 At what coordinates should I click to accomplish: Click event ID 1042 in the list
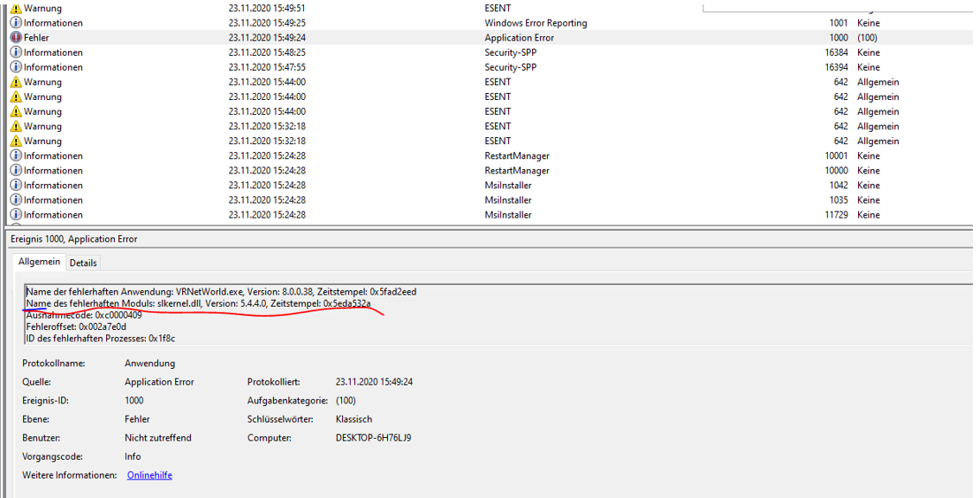point(839,185)
